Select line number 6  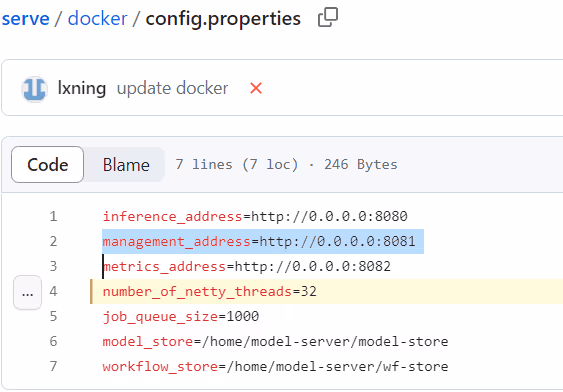(x=53, y=341)
